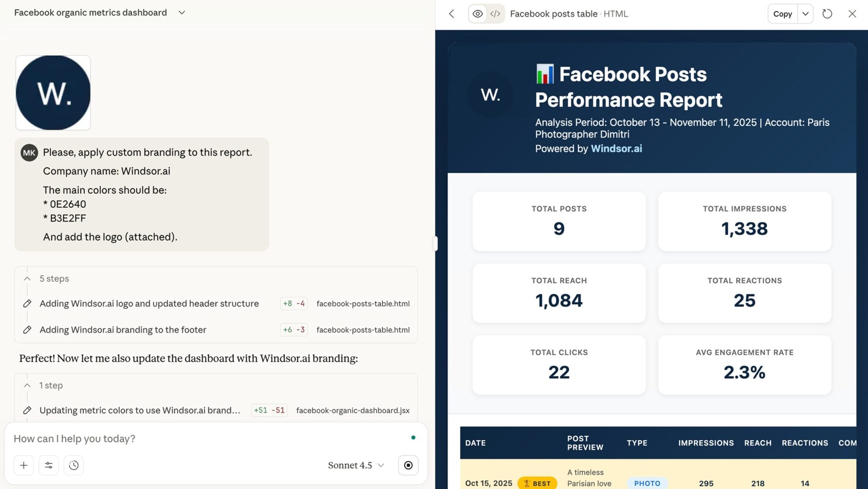
Task: Click the clock history icon
Action: pyautogui.click(x=74, y=465)
